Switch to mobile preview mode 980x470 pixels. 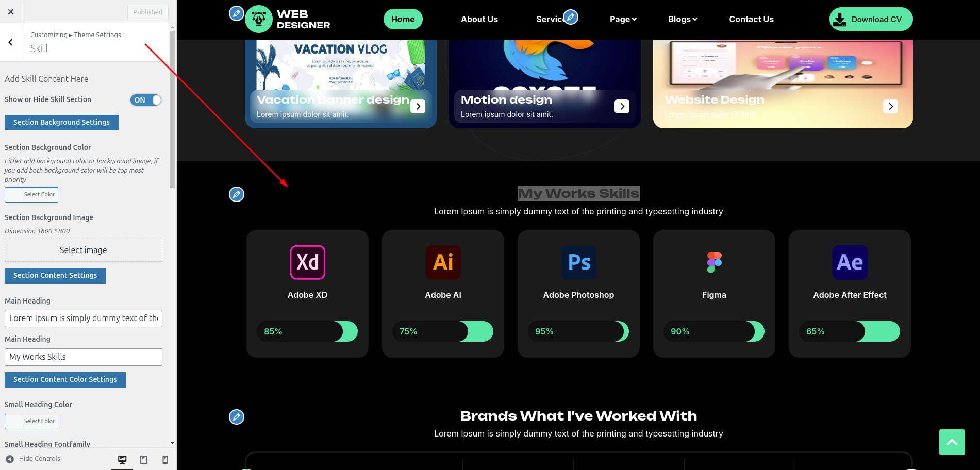pyautogui.click(x=165, y=459)
